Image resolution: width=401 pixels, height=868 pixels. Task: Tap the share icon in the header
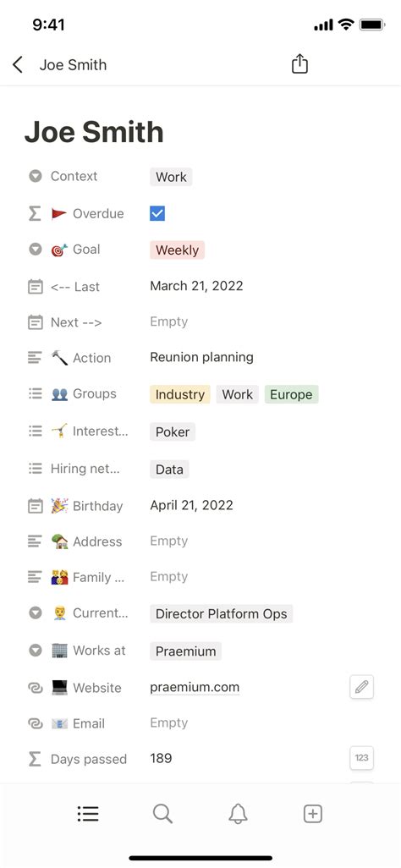pos(299,63)
